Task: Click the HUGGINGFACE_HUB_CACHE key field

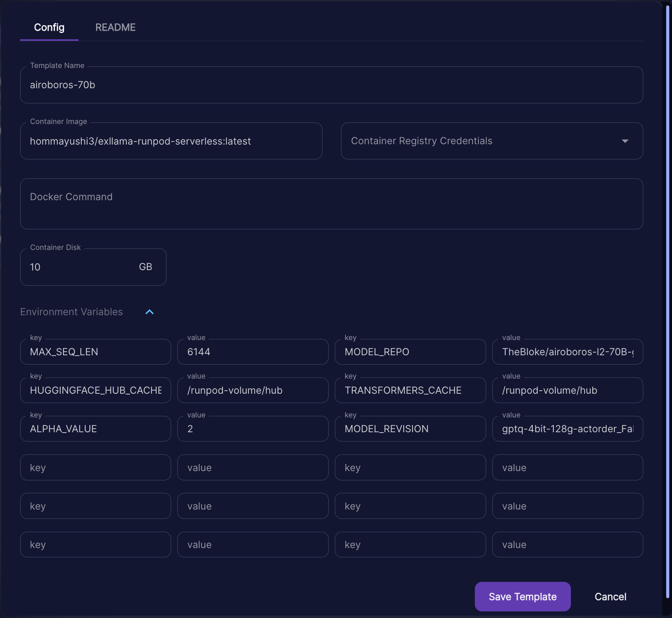Action: tap(95, 390)
